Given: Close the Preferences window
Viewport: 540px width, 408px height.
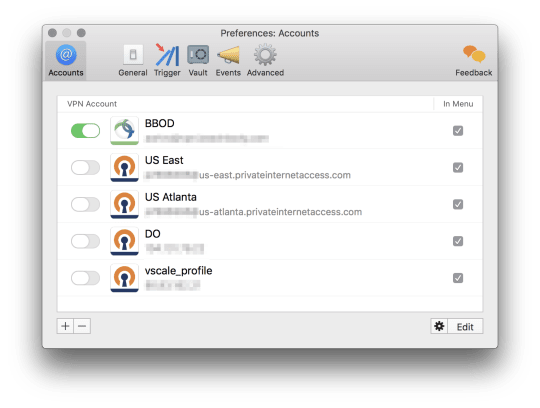Looking at the screenshot, I should [x=52, y=33].
